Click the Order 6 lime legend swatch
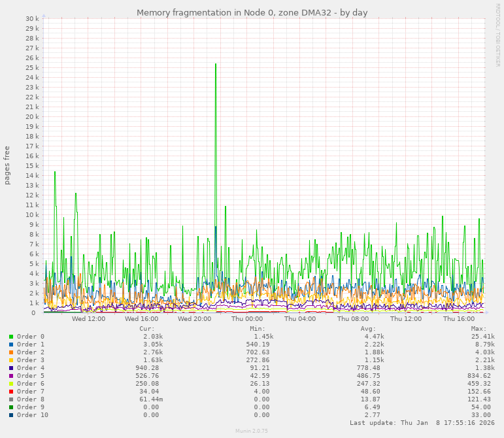Viewport: 504px width, 438px height. [11, 384]
